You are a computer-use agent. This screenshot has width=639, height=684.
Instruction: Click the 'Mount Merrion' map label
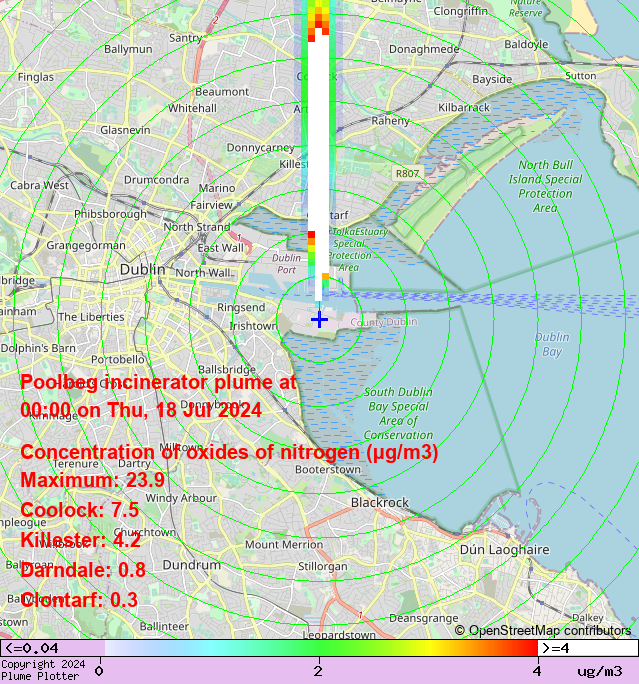[284, 544]
